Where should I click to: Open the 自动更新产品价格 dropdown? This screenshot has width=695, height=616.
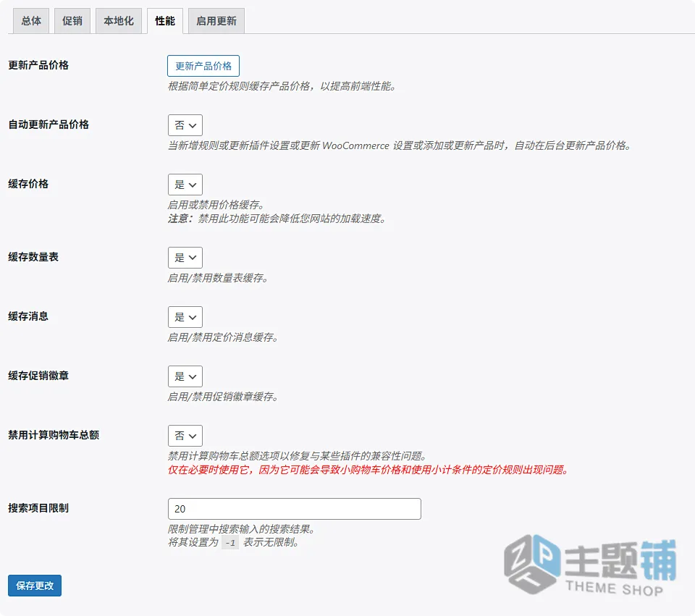185,125
